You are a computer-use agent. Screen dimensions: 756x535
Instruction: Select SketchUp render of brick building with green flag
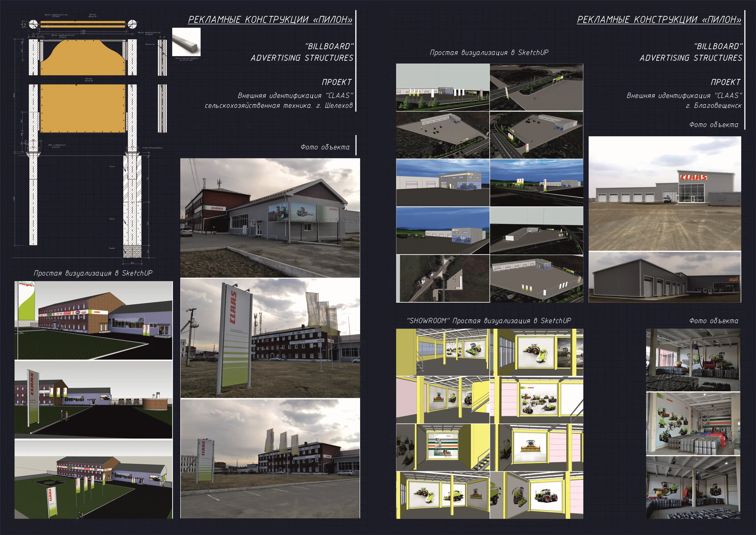(x=93, y=320)
